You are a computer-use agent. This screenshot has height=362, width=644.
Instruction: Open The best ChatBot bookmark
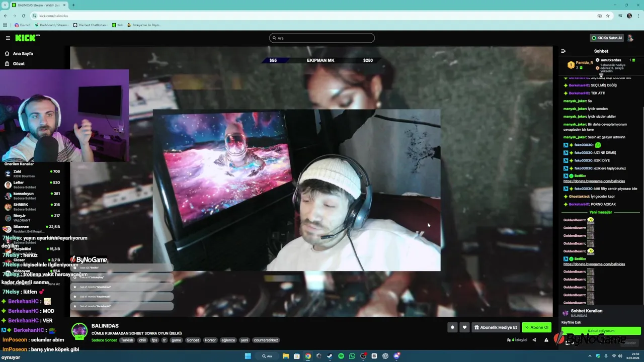click(x=91, y=25)
